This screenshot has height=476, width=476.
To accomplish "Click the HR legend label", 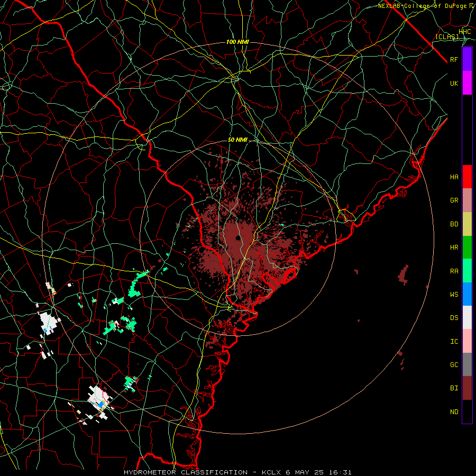I will (x=454, y=248).
